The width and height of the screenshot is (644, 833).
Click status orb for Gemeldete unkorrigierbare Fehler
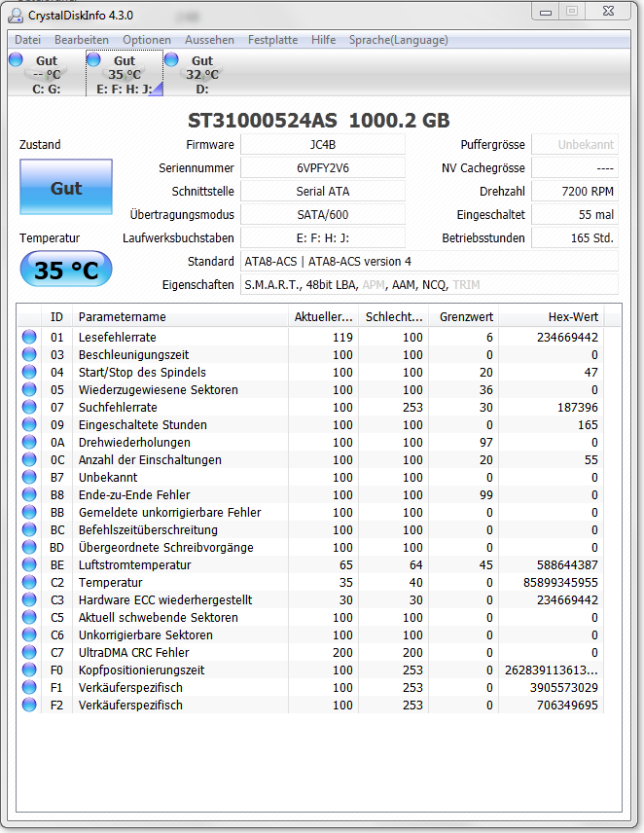(29, 512)
